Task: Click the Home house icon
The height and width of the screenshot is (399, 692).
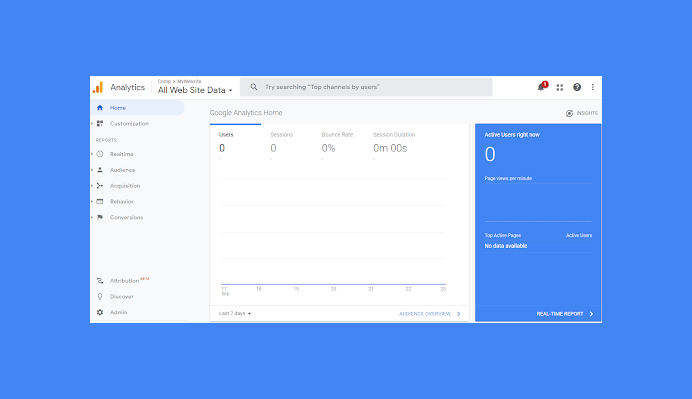Action: pyautogui.click(x=100, y=108)
